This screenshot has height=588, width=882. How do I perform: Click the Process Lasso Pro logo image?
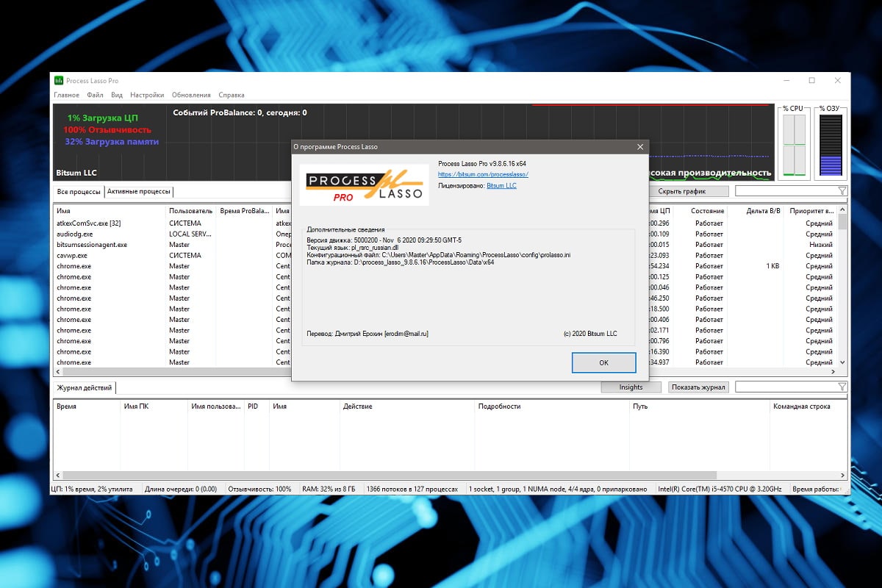[365, 184]
